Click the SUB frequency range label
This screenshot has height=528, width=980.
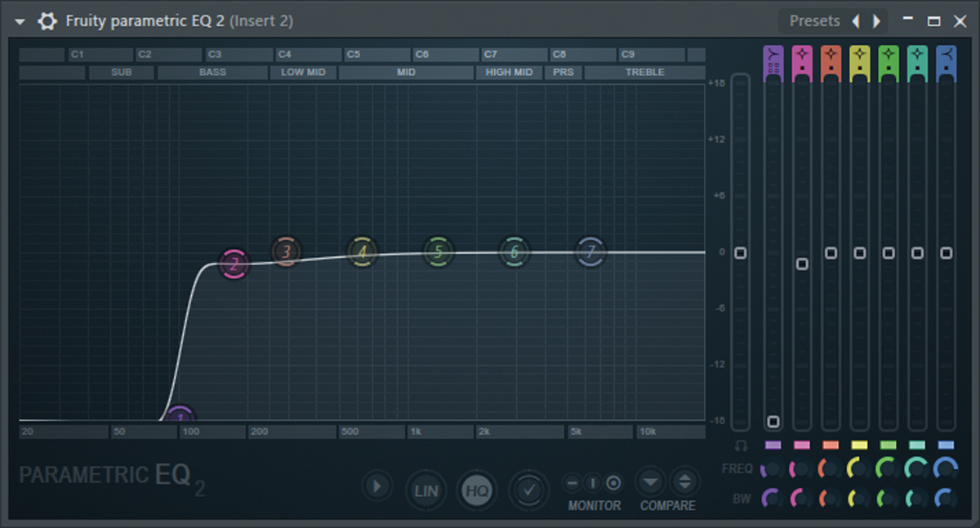tap(122, 73)
